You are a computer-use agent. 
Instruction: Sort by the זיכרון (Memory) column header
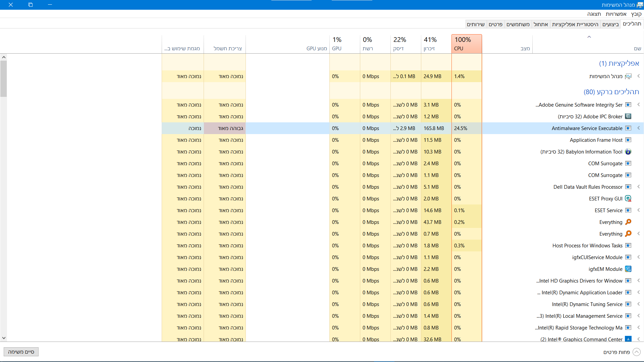[x=436, y=44]
